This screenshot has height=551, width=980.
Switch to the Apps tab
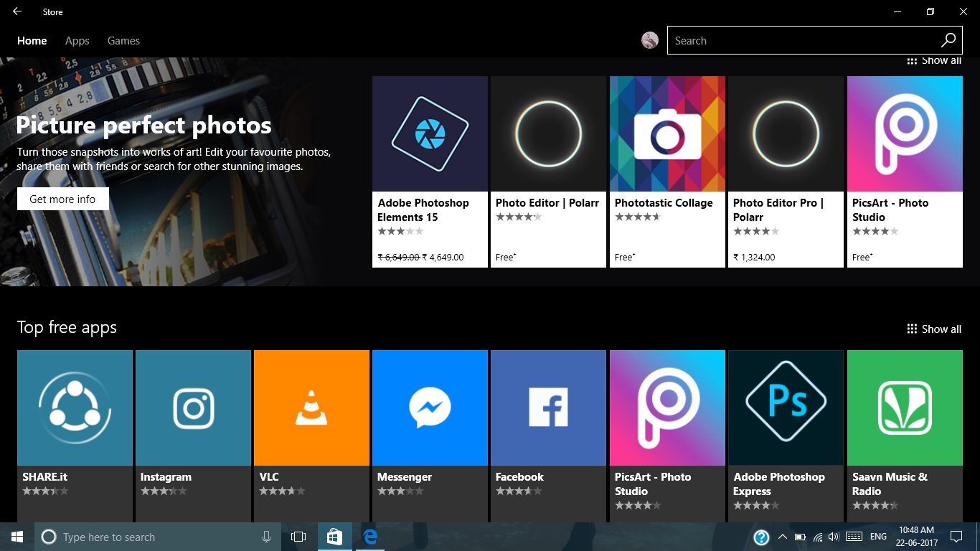(x=77, y=41)
